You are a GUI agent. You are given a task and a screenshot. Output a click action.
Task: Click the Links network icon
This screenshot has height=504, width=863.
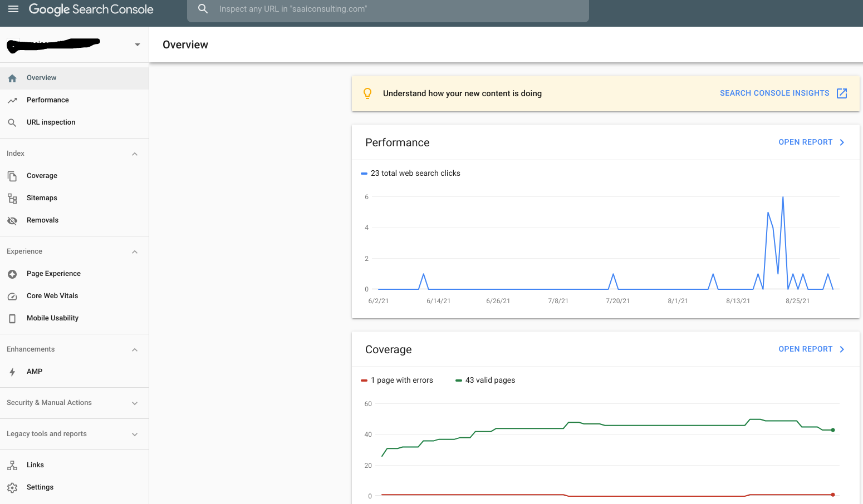tap(12, 466)
